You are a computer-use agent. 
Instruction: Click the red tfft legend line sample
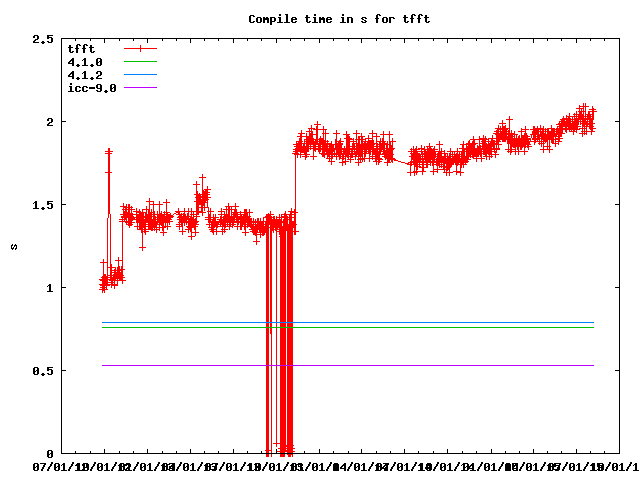tap(141, 48)
